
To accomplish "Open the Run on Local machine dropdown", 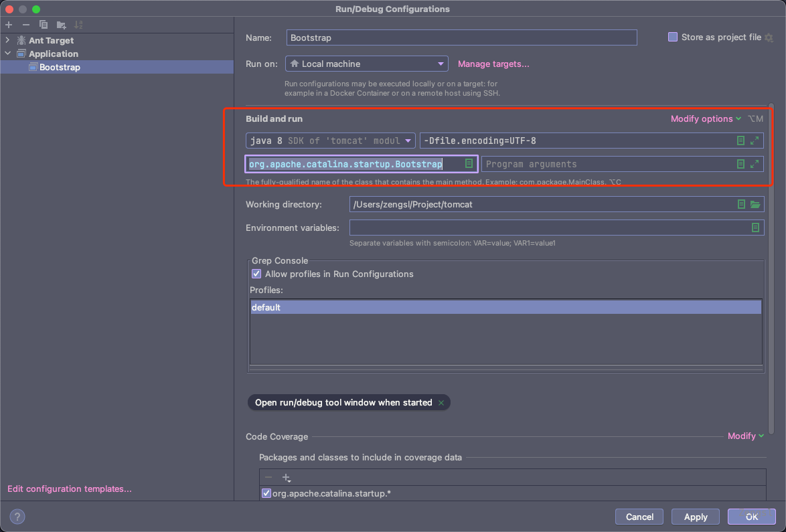I will 366,64.
